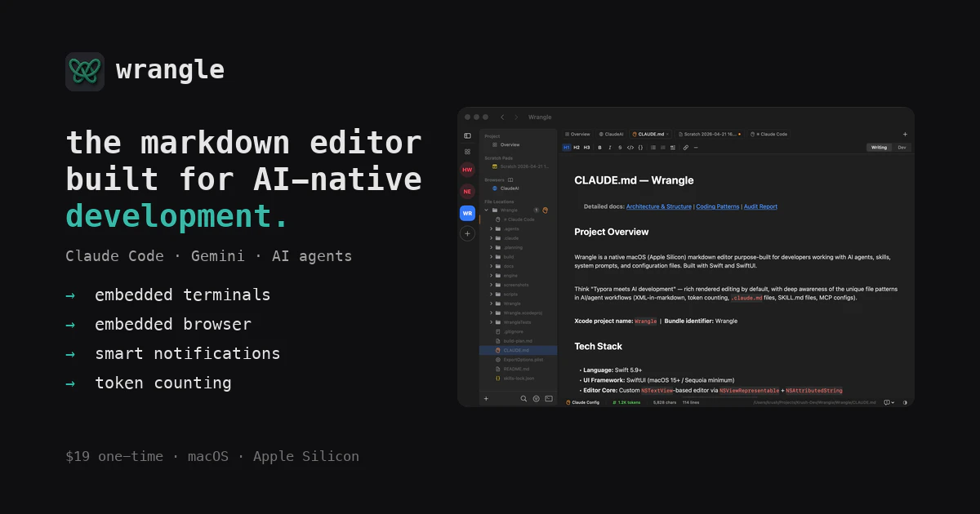The image size is (980, 514).
Task: Expand the .planning folder
Action: (x=491, y=247)
